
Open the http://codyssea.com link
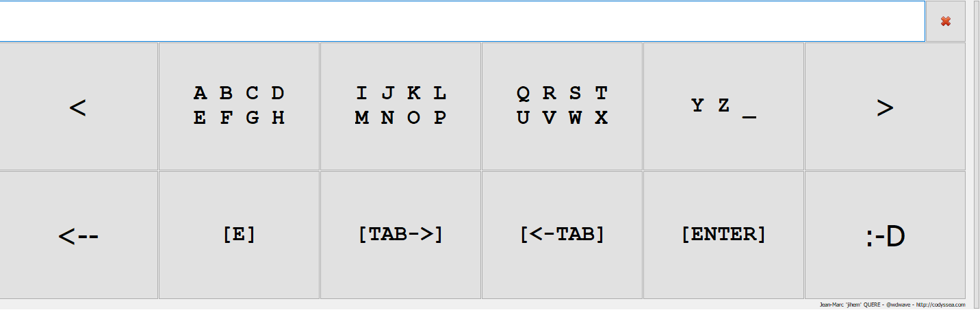941,305
